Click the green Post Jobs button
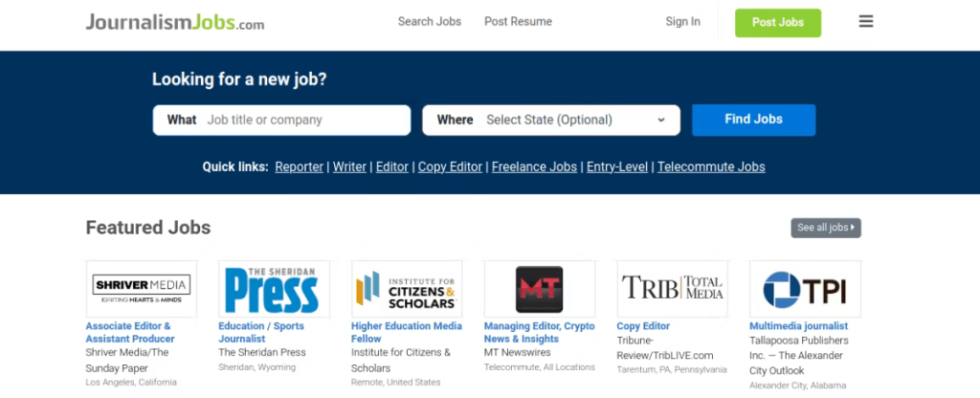 778,23
